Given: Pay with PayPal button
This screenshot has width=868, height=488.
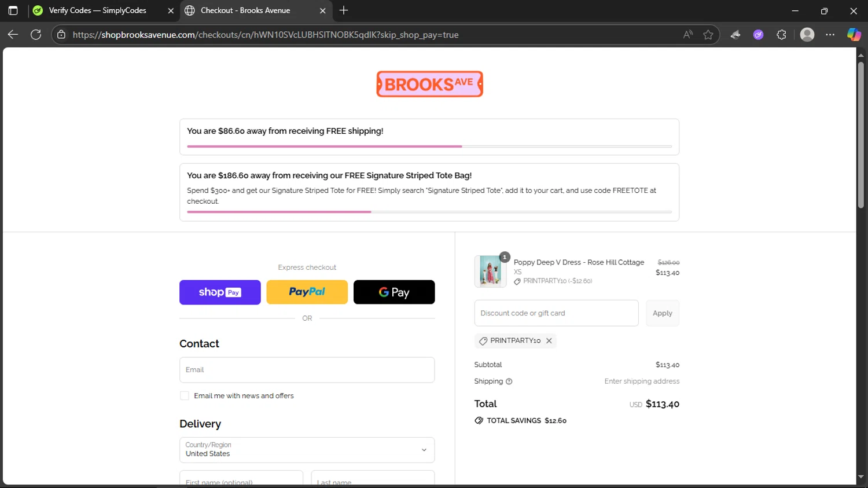Looking at the screenshot, I should 307,292.
